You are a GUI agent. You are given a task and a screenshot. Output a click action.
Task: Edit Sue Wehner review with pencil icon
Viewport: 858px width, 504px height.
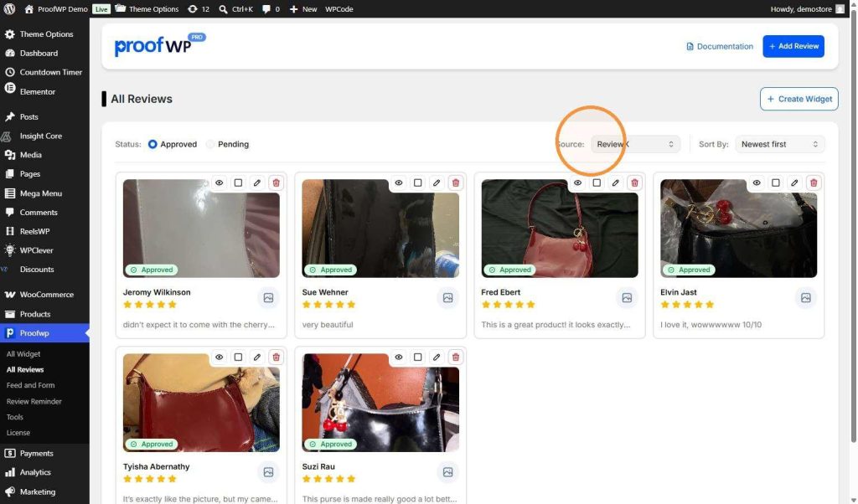pos(437,183)
